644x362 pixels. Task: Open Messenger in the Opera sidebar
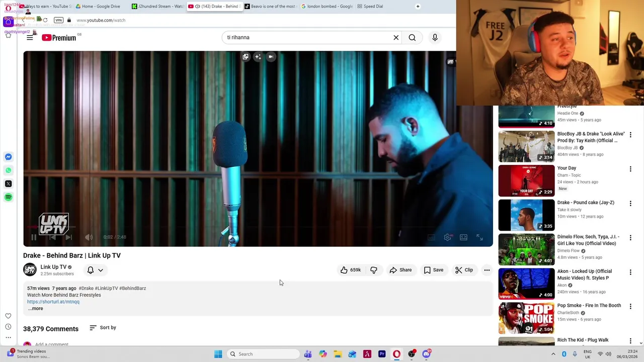(x=8, y=157)
